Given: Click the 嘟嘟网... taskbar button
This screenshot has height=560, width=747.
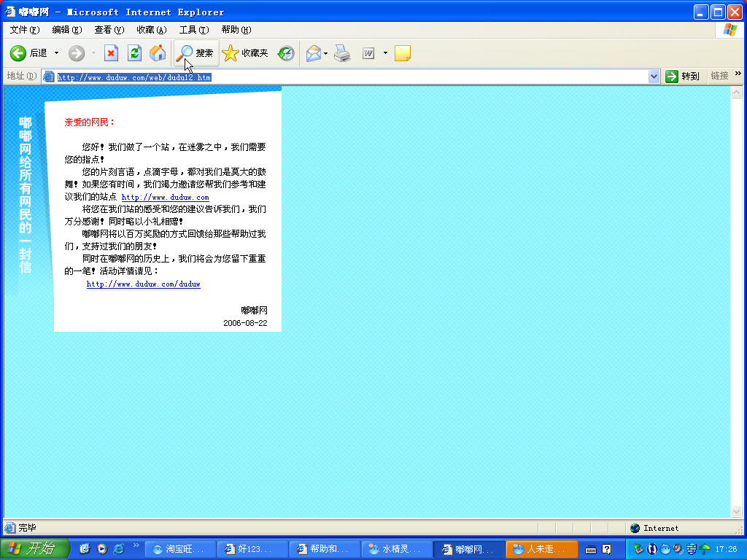Looking at the screenshot, I should [x=469, y=549].
